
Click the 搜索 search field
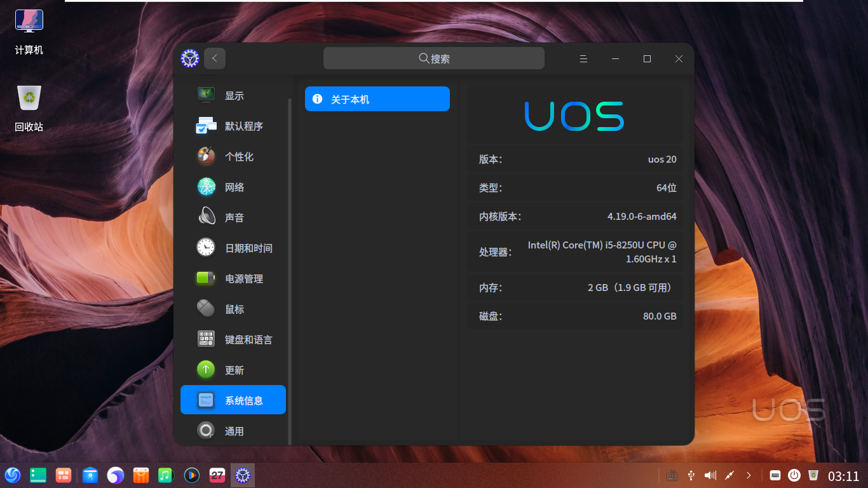pyautogui.click(x=434, y=58)
